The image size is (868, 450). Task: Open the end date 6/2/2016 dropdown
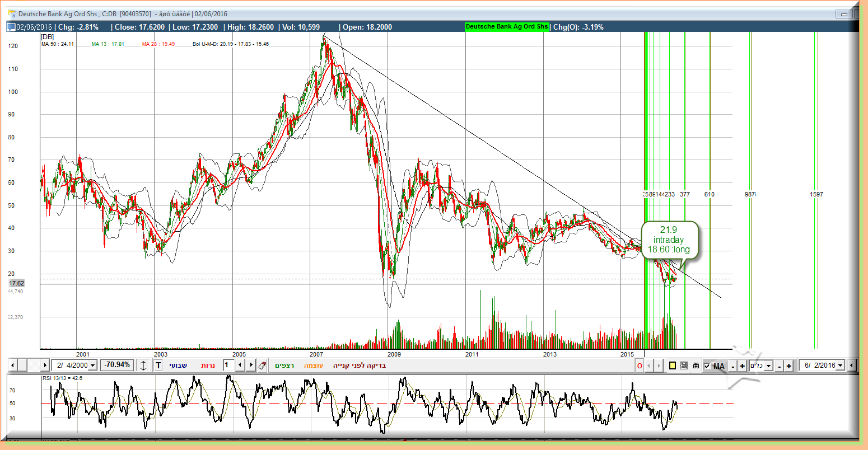pos(840,365)
